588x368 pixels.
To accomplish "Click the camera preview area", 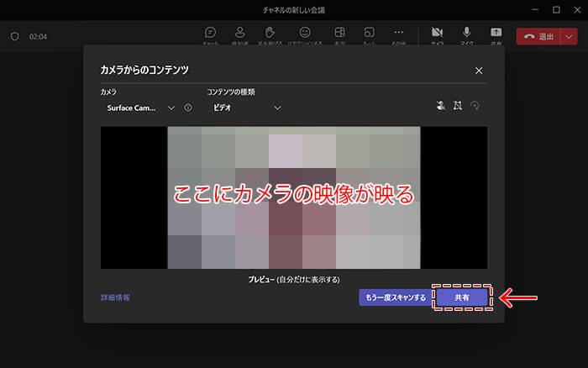I will point(294,197).
